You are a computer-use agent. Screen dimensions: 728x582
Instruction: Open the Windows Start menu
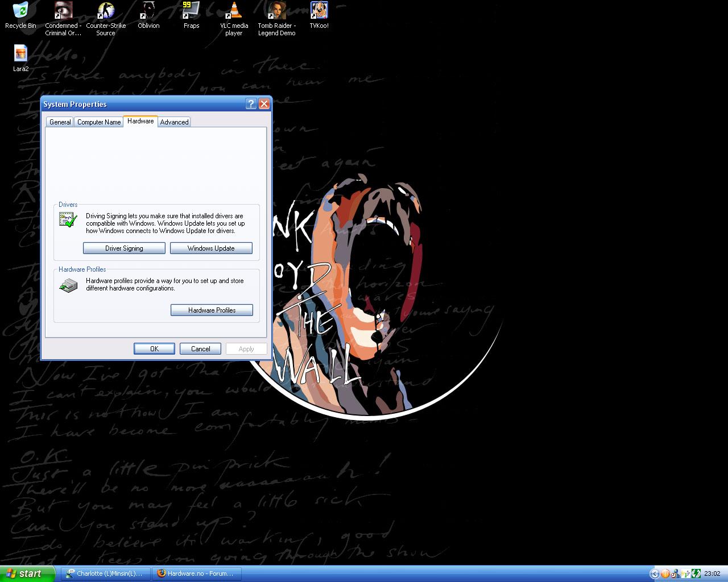click(x=28, y=573)
